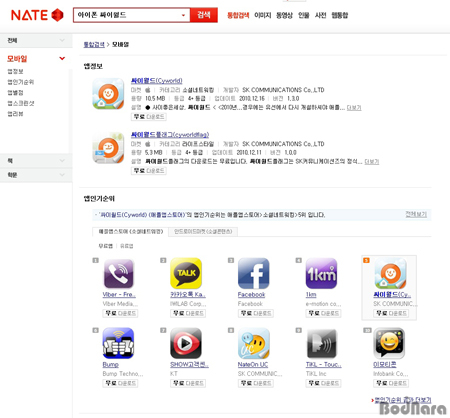Focus the search input field
The height and width of the screenshot is (418, 450).
tap(127, 15)
